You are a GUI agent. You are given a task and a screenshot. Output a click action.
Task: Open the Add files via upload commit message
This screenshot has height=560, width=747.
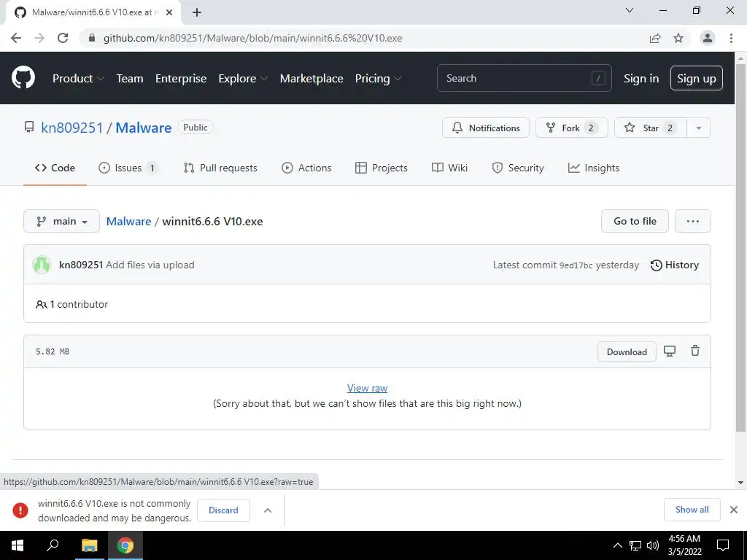150,265
